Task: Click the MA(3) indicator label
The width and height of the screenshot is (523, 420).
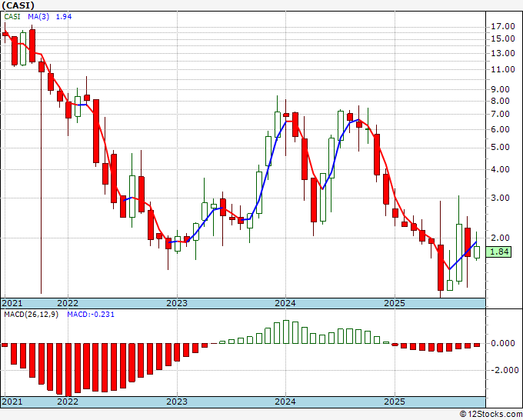Action: [x=38, y=17]
